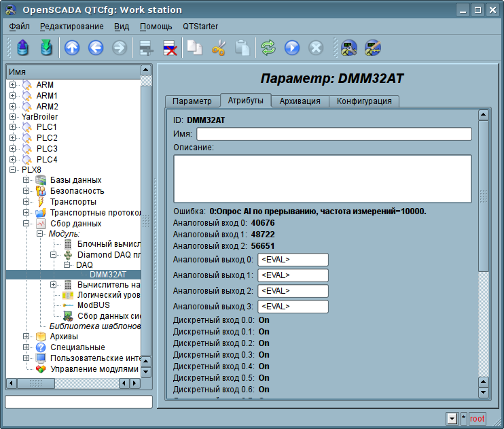Viewport: 504px width, 429px height.
Task: Click the Delete item icon with red cross
Action: pyautogui.click(x=169, y=48)
